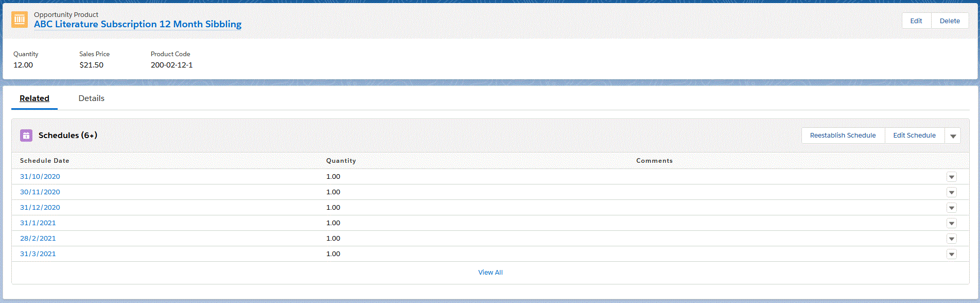Open row menu for 31/12/2020 schedule
Image resolution: width=980 pixels, height=303 pixels.
951,208
